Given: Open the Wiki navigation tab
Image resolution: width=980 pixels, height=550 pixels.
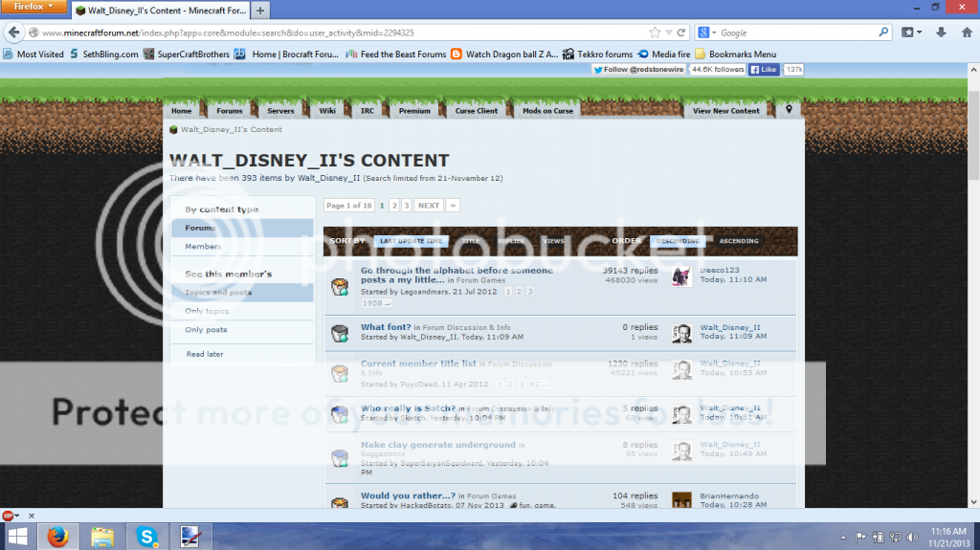Looking at the screenshot, I should [x=327, y=111].
